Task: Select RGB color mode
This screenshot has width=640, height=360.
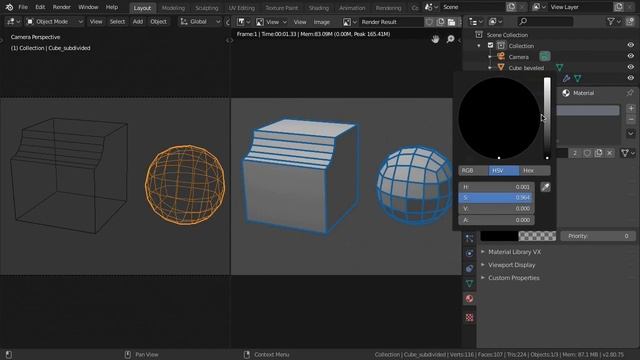Action: [473, 170]
